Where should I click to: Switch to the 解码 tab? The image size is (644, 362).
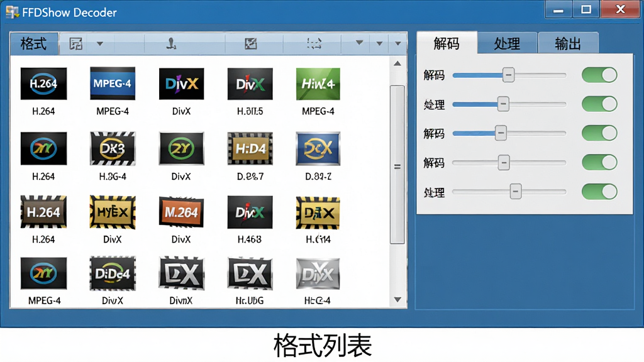[x=447, y=43]
